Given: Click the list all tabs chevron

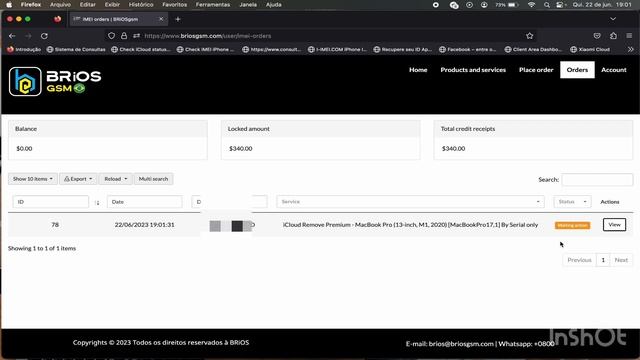Looking at the screenshot, I should point(613,19).
